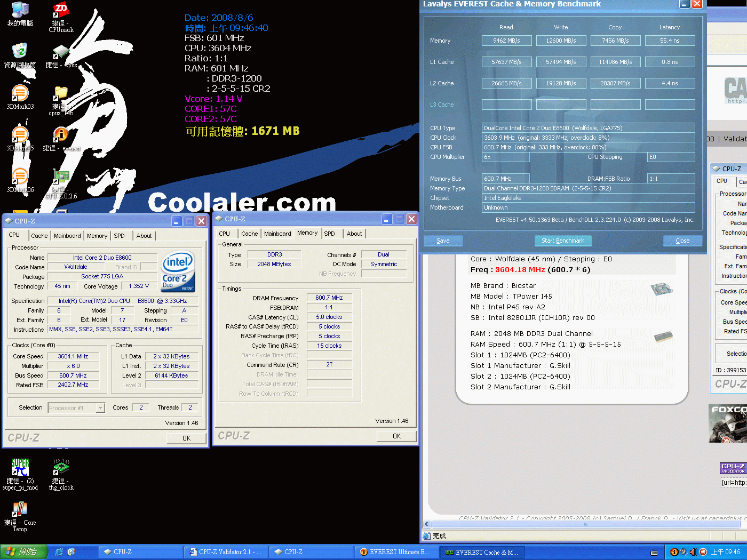Open Mainboard tab in middle CPU-Z window
747x560 pixels.
pyautogui.click(x=277, y=234)
